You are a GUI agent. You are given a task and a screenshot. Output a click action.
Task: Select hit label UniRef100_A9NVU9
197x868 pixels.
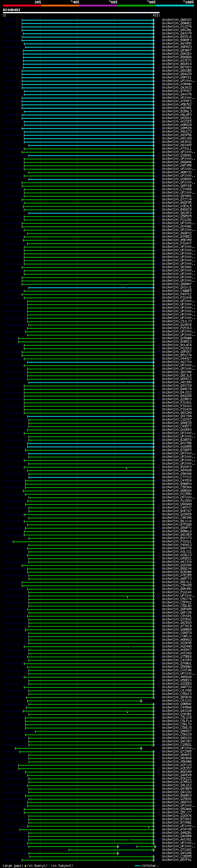(177, 125)
